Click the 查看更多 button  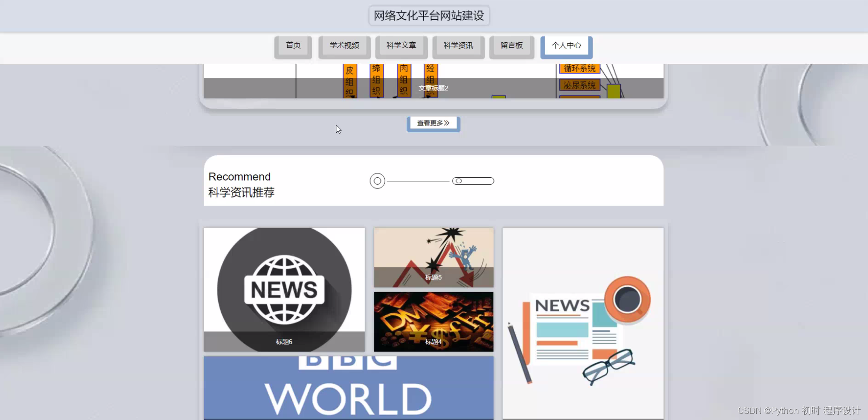pos(434,124)
